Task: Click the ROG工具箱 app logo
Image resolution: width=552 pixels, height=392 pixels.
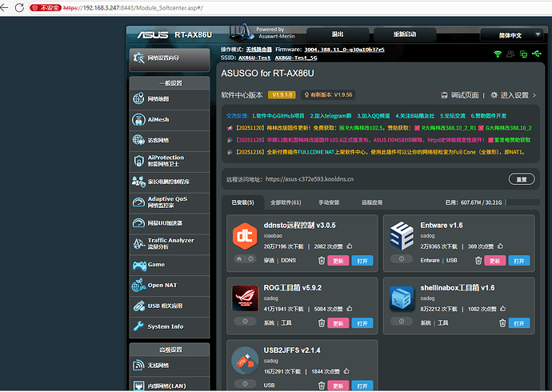Action: pos(245,298)
